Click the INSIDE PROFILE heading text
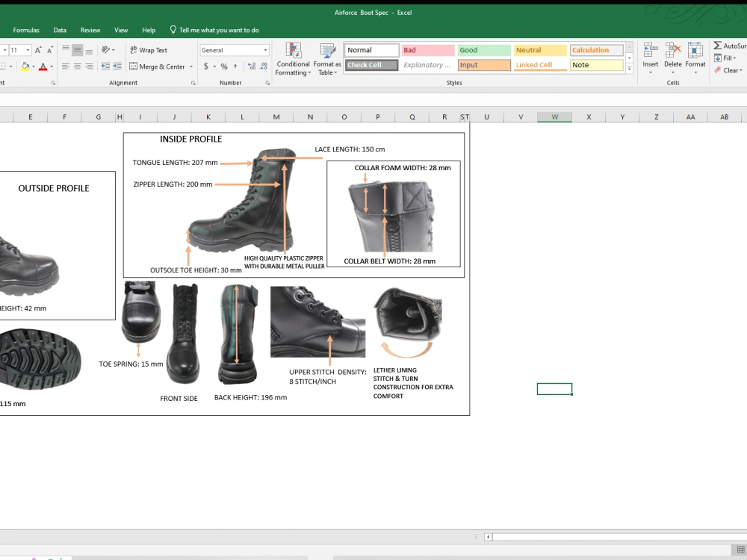This screenshot has height=560, width=747. 191,139
